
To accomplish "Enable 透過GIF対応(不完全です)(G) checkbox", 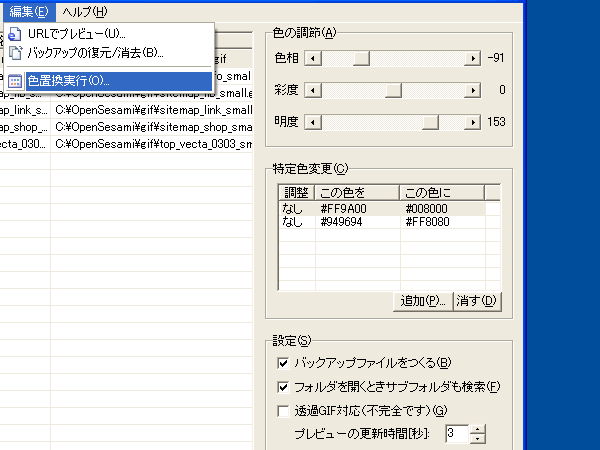I will [283, 411].
